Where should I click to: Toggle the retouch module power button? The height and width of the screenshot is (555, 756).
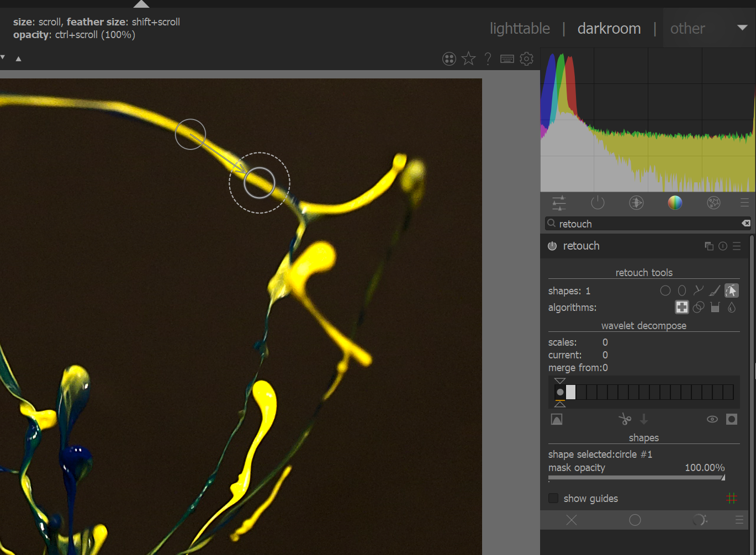[x=552, y=246]
